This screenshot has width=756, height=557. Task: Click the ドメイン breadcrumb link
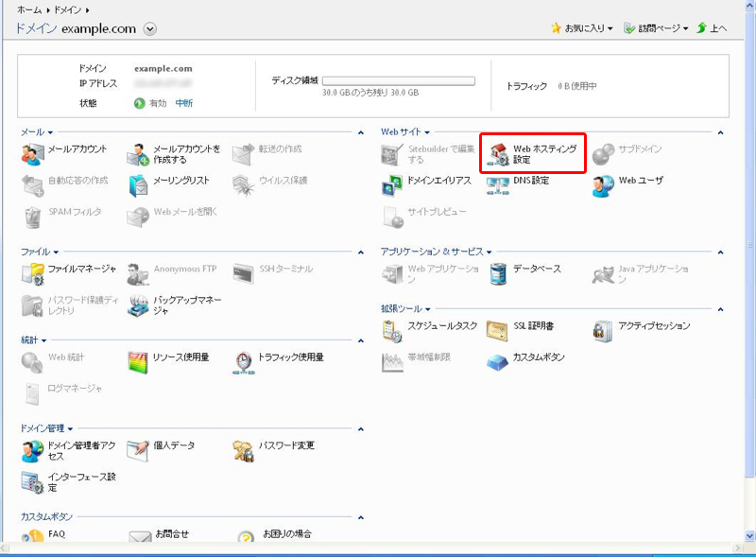(67, 9)
